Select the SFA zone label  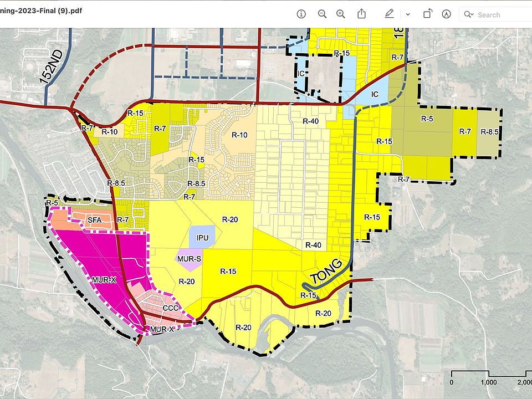point(94,221)
